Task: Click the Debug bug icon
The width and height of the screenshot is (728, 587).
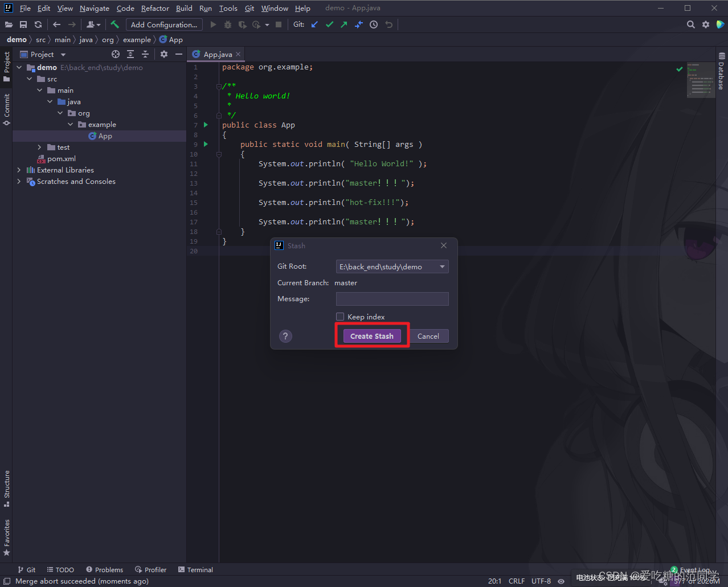Action: pos(228,24)
